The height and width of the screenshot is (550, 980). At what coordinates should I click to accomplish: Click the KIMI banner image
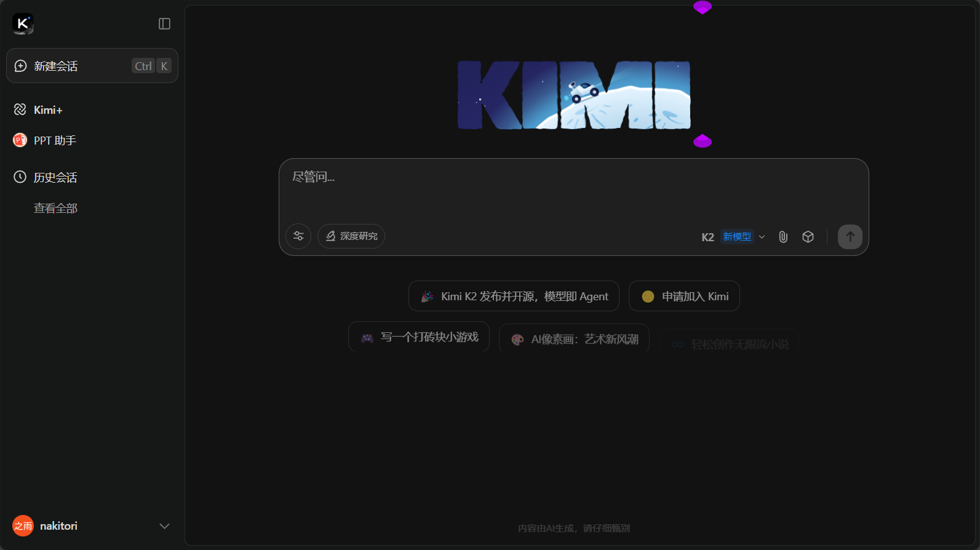tap(574, 95)
